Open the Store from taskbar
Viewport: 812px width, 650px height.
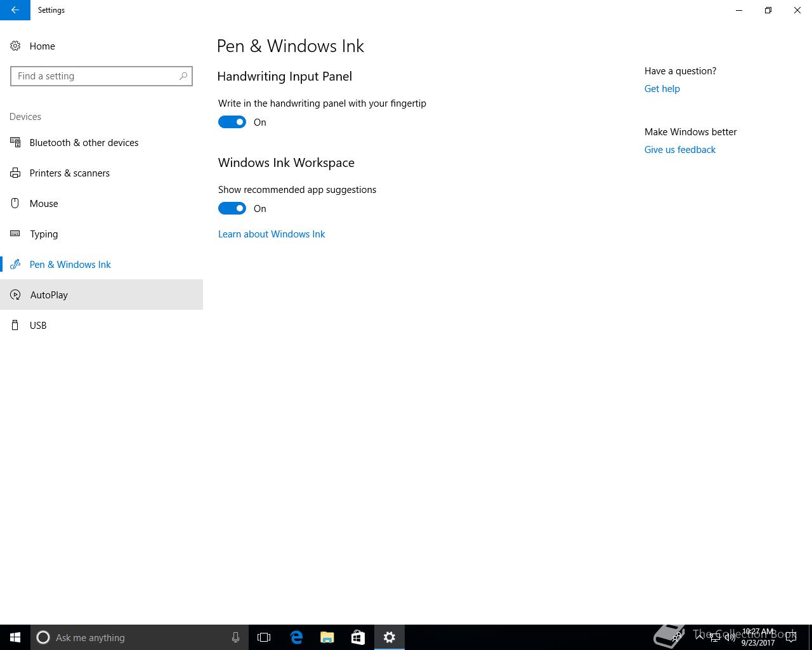358,637
